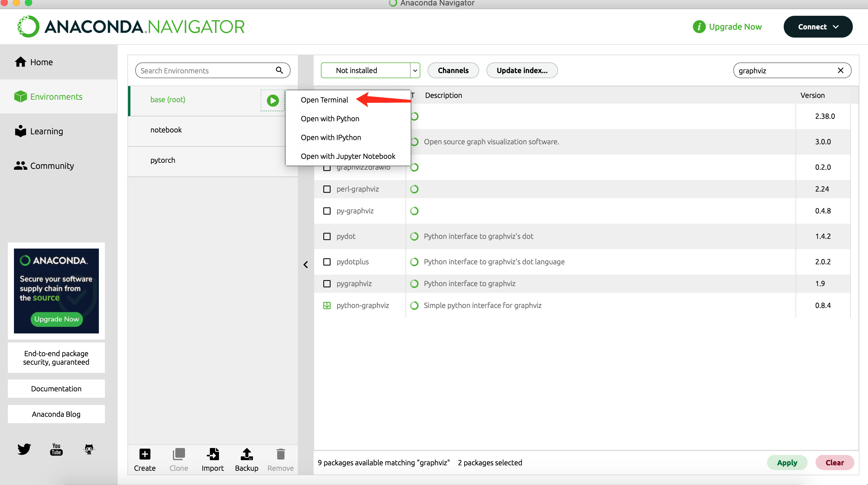Check the pygraphviz package checkbox
This screenshot has width=868, height=485.
(x=327, y=284)
